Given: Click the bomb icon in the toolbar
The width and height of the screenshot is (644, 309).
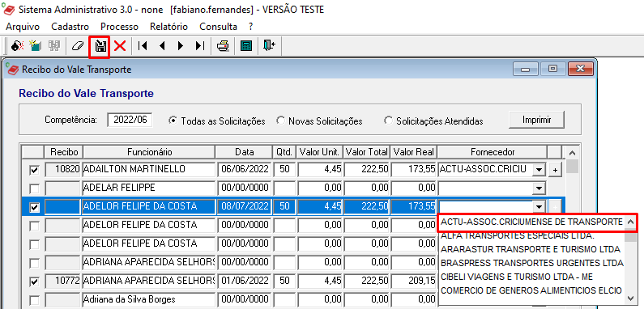Looking at the screenshot, I should [x=17, y=45].
